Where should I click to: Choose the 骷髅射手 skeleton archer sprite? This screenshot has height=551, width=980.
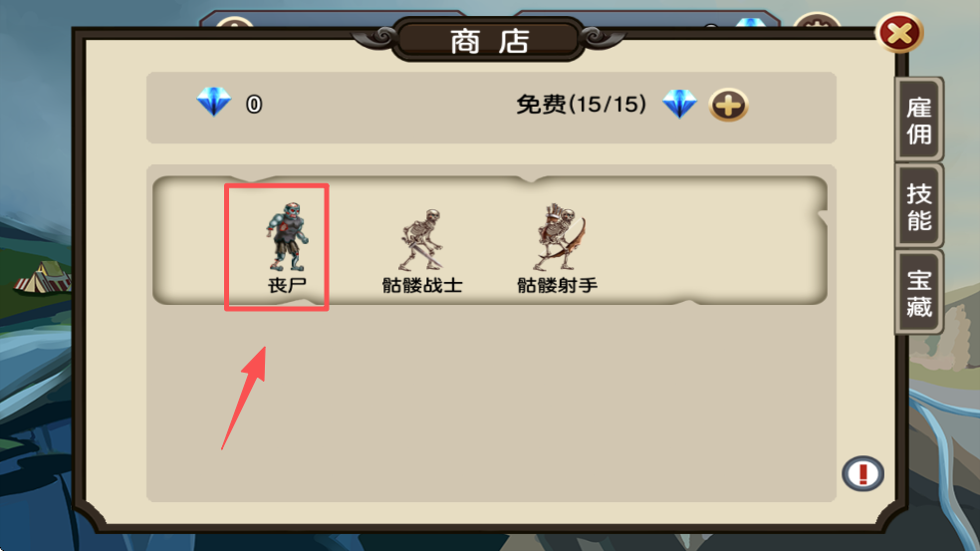[x=560, y=236]
